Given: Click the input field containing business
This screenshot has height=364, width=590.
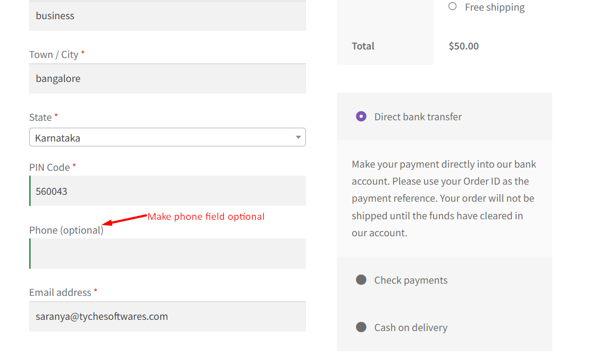Looking at the screenshot, I should coord(167,16).
